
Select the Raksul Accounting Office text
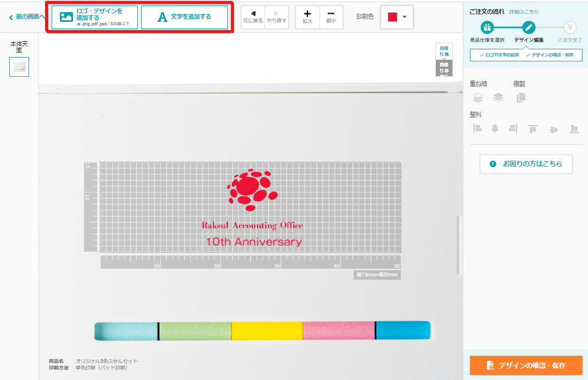coord(253,225)
